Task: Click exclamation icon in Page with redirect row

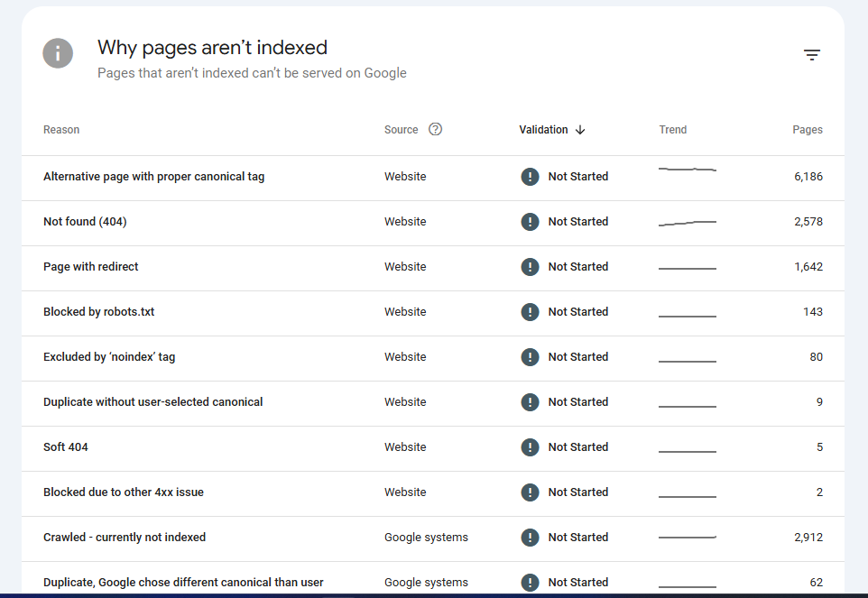Action: 530,267
